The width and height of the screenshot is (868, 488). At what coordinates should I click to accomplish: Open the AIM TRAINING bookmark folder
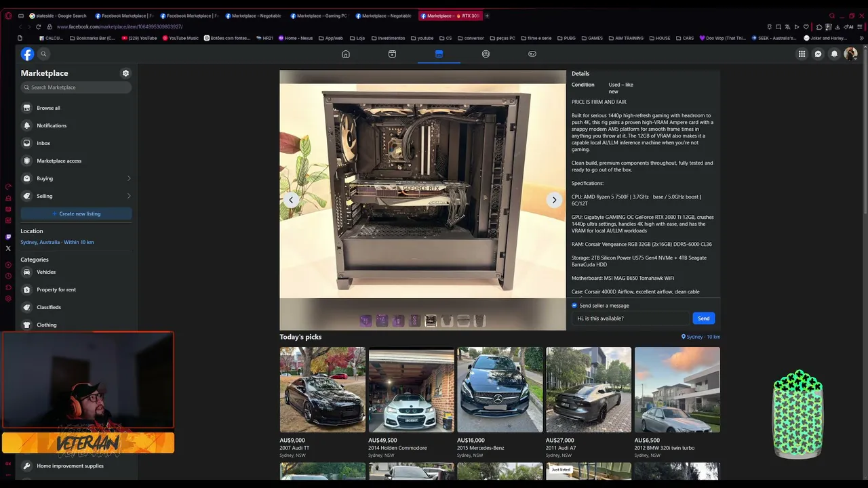click(x=625, y=38)
